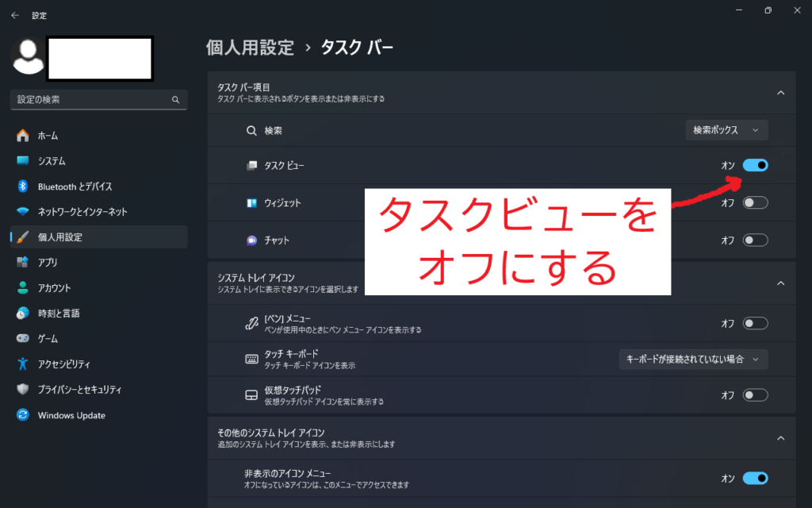Turn off the タスク ビュー toggle

tap(755, 165)
